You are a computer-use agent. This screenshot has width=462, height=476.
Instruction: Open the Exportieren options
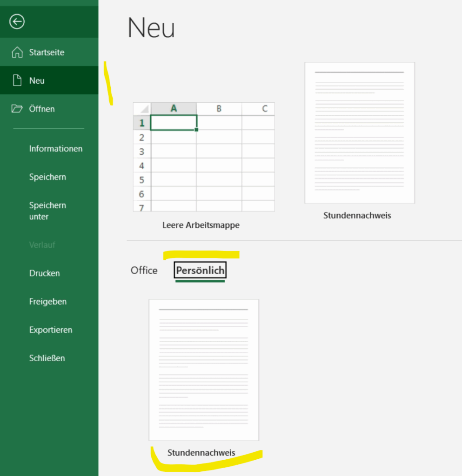pyautogui.click(x=50, y=330)
